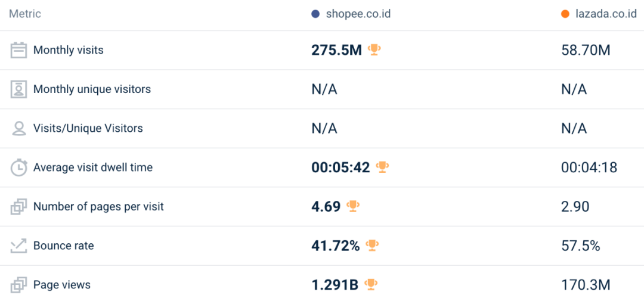
Task: Click the calendar icon beside Monthly visits
Action: pos(19,50)
